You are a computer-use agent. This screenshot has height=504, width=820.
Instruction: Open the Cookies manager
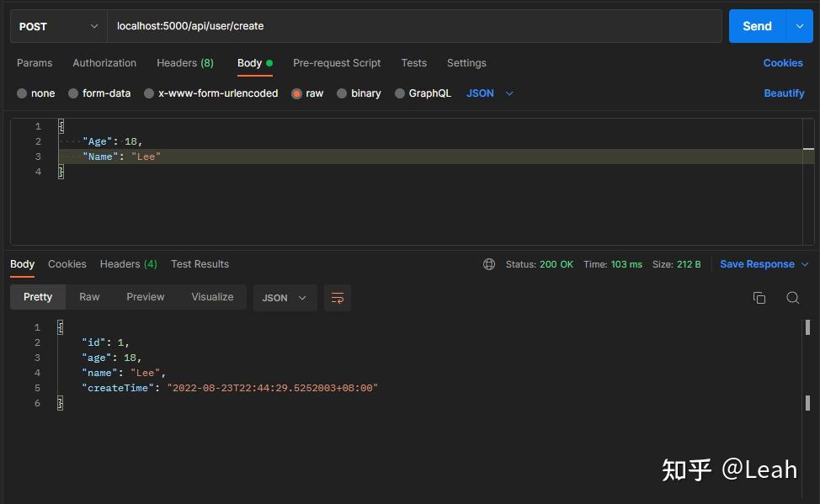point(782,63)
